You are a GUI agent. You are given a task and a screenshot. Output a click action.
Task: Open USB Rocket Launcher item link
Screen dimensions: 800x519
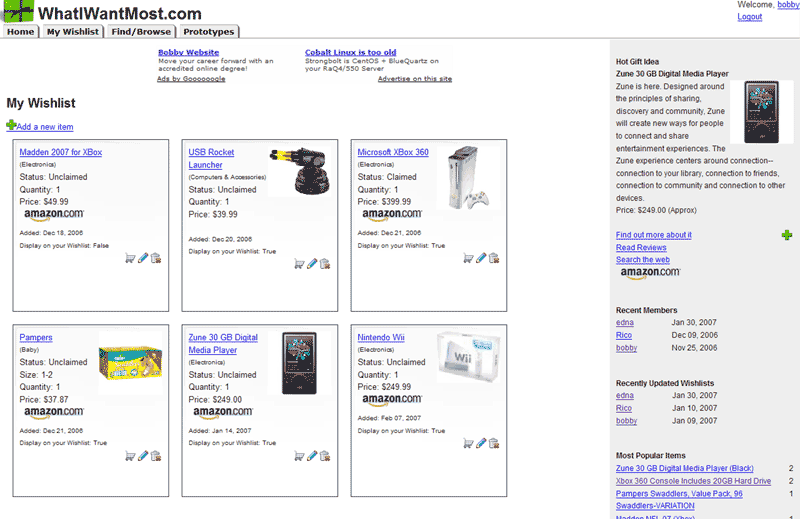[211, 158]
